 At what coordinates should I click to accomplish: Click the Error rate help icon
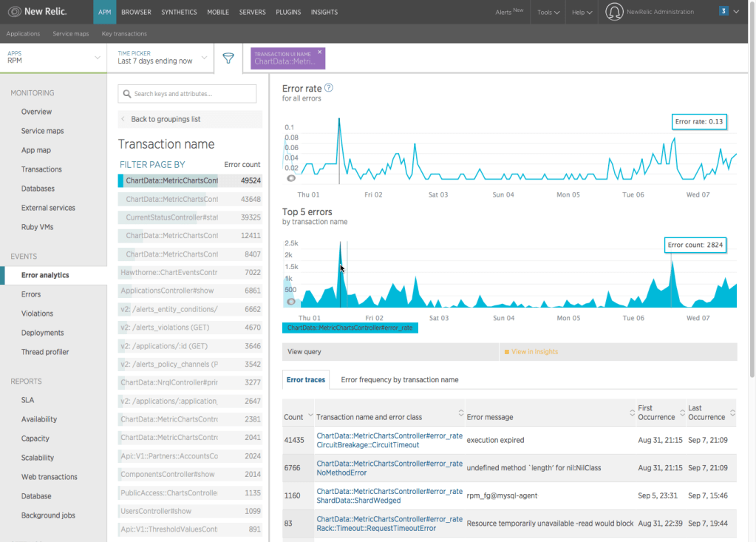tap(329, 88)
